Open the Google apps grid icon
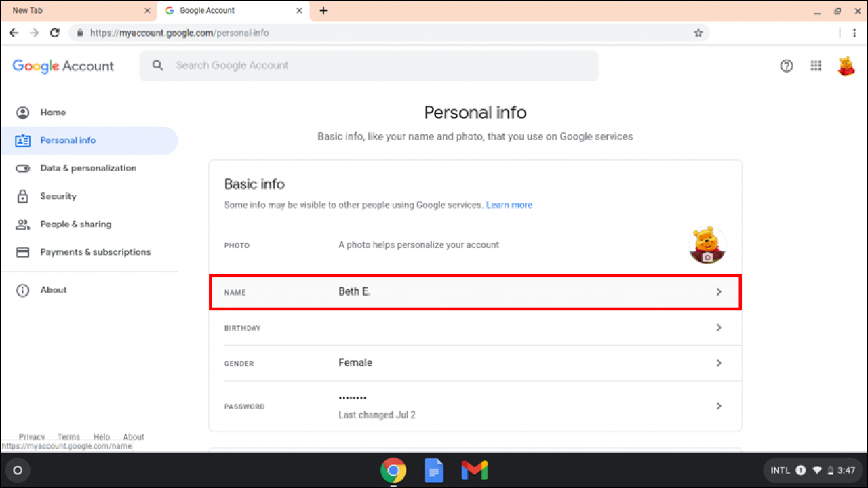Screen dimensions: 868x488 816,66
